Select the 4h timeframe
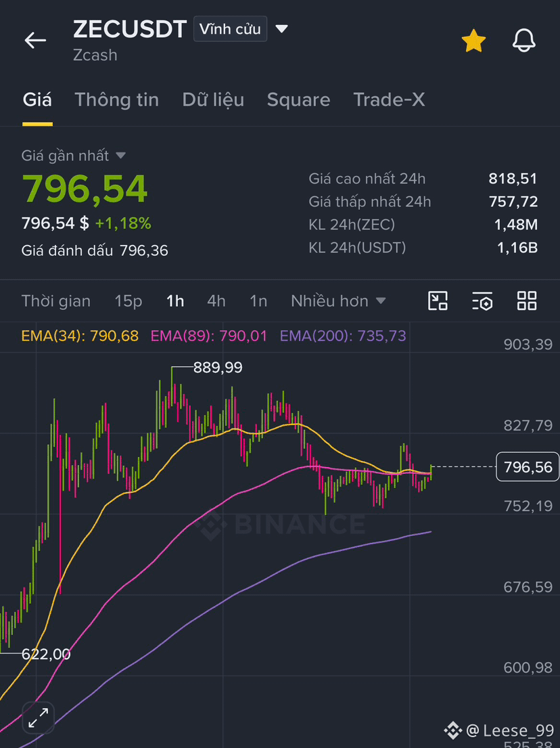Screen dimensions: 560x748 (216, 301)
